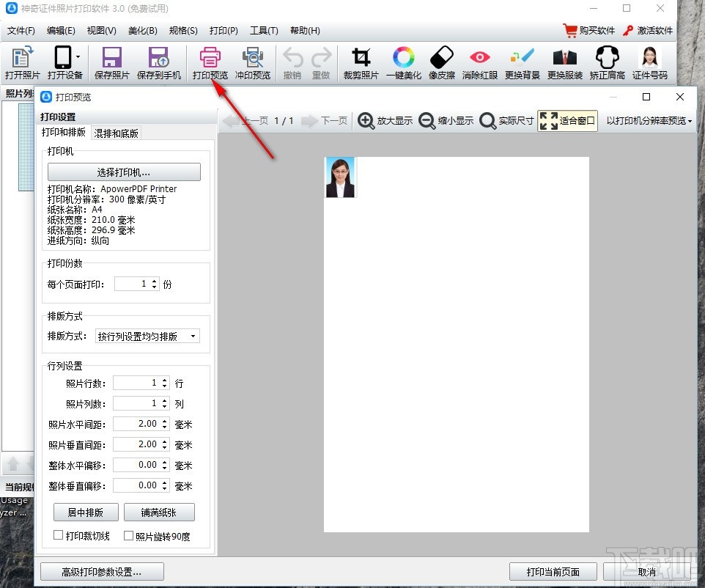Screen dimensions: 705x588
Task: Expand 以打印机分辨率预览 dropdown
Action: 649,120
